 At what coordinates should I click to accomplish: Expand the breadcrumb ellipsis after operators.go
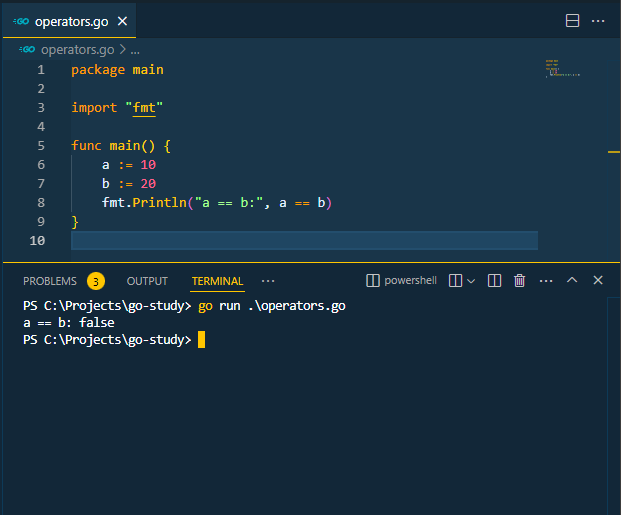[x=135, y=49]
